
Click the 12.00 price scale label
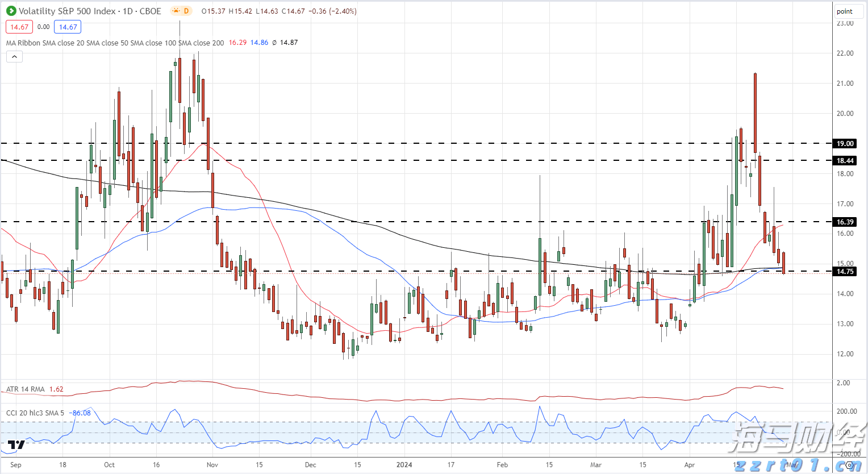tap(845, 354)
